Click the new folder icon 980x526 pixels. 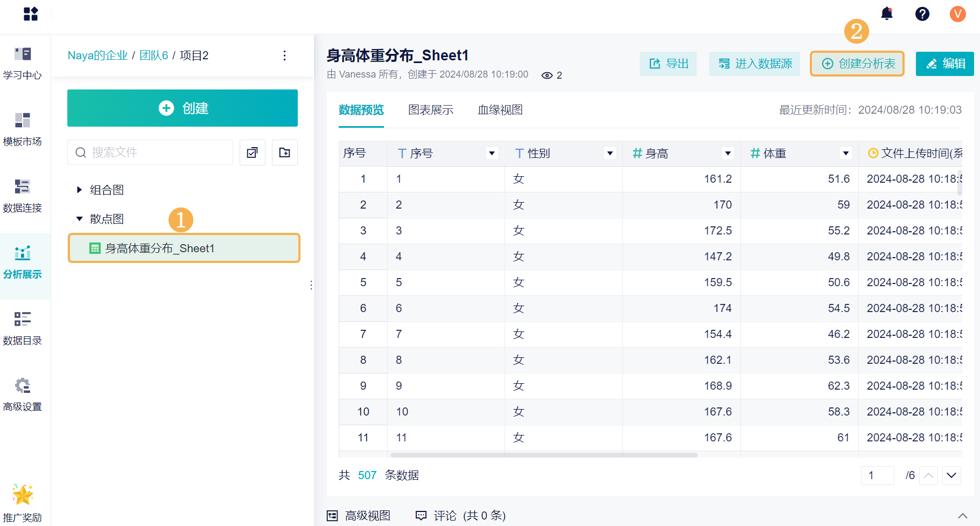click(285, 153)
